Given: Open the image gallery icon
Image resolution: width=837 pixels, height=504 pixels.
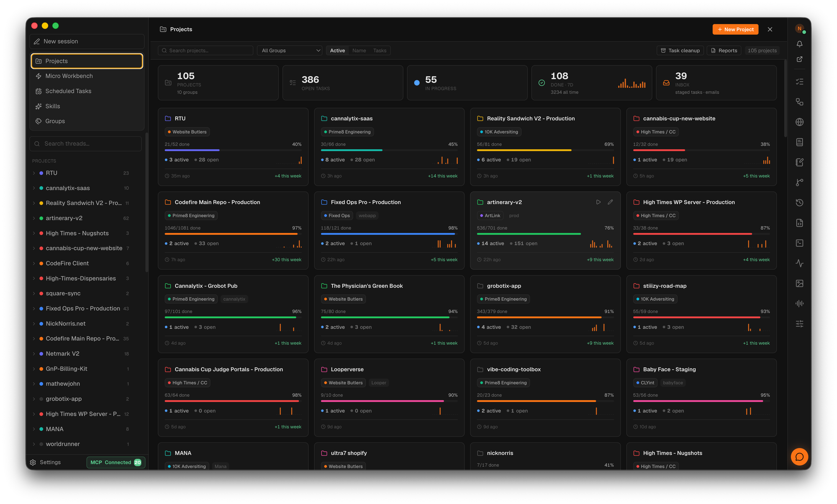Looking at the screenshot, I should [x=799, y=284].
